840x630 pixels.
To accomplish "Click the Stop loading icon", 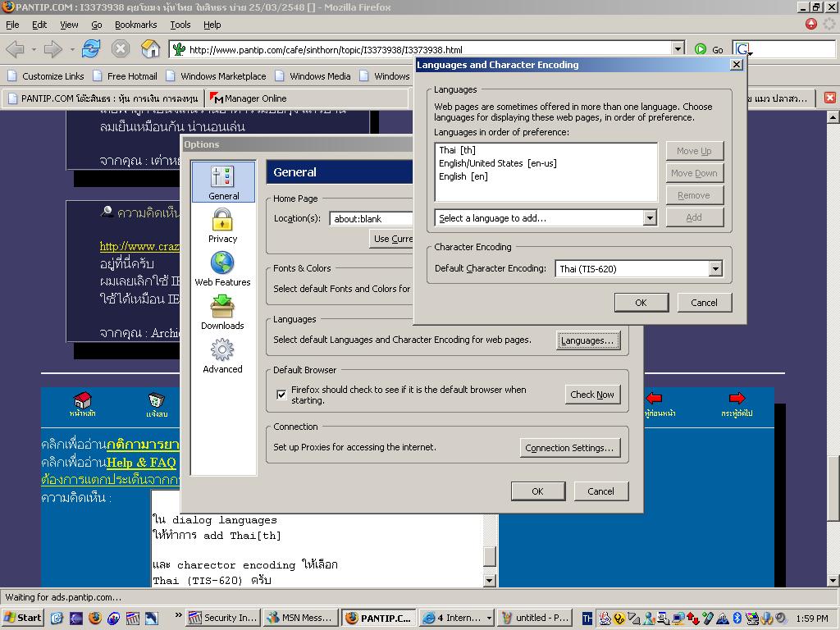I will click(x=121, y=49).
